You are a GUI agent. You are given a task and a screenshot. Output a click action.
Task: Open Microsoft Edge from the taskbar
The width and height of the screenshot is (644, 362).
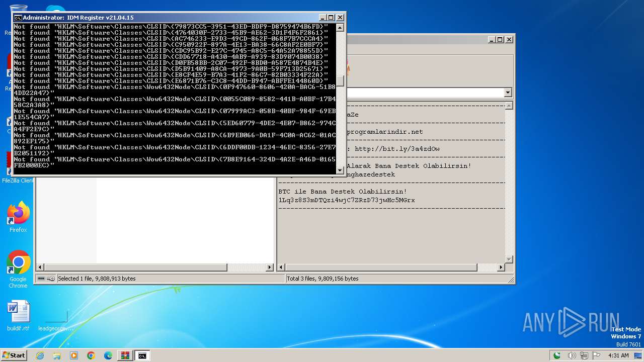[x=108, y=355]
